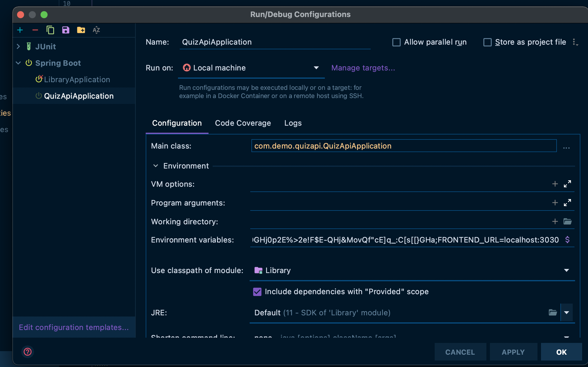This screenshot has width=588, height=367.
Task: Click the Add New Configuration plus icon
Action: pos(20,30)
